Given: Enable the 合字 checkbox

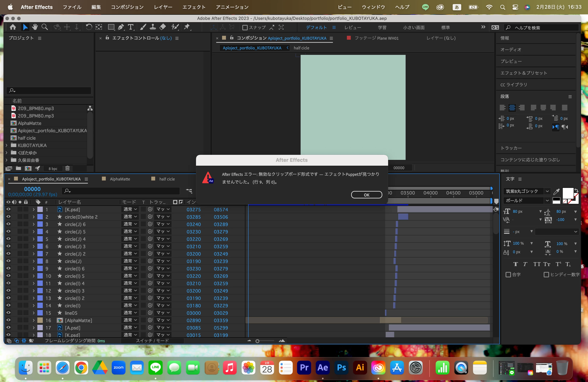Looking at the screenshot, I should pyautogui.click(x=508, y=274).
